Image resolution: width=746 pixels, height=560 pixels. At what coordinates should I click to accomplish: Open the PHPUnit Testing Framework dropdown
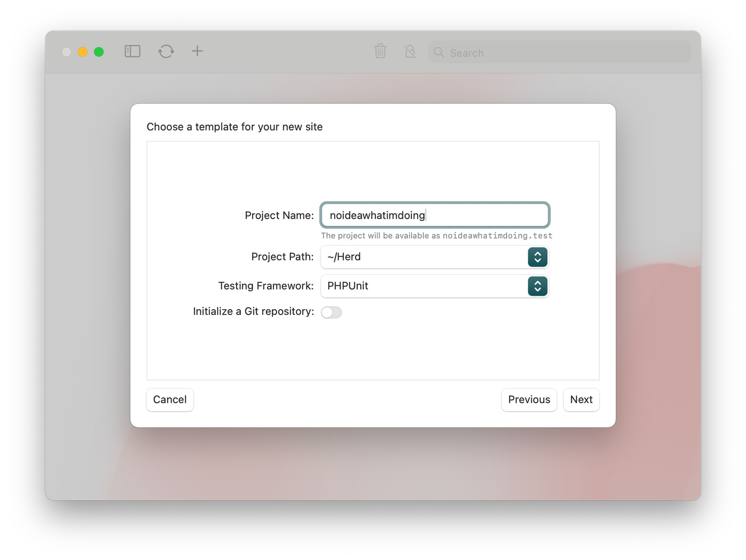tap(424, 286)
